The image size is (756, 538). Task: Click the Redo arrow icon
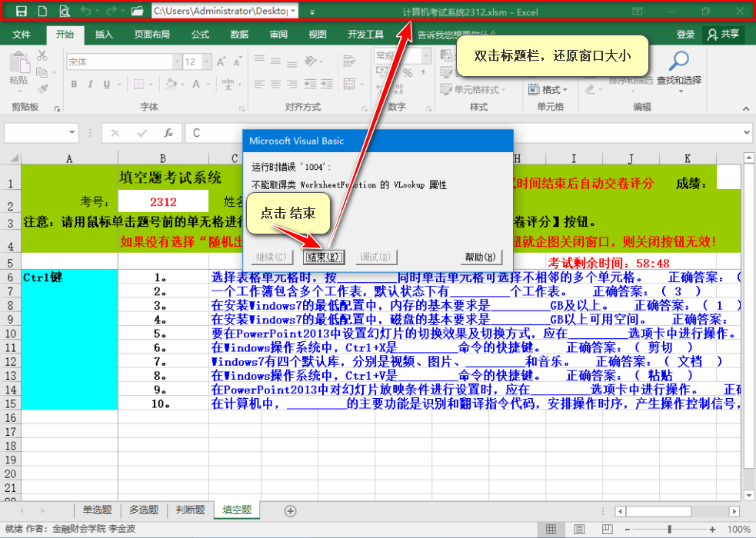click(x=112, y=11)
